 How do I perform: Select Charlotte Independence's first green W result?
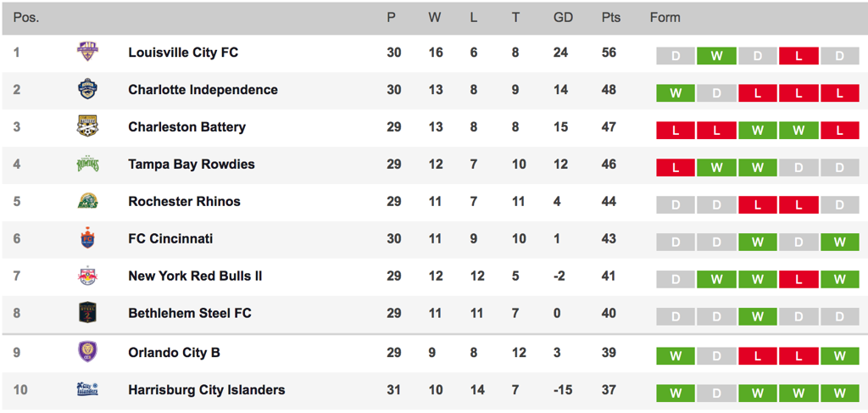(676, 93)
